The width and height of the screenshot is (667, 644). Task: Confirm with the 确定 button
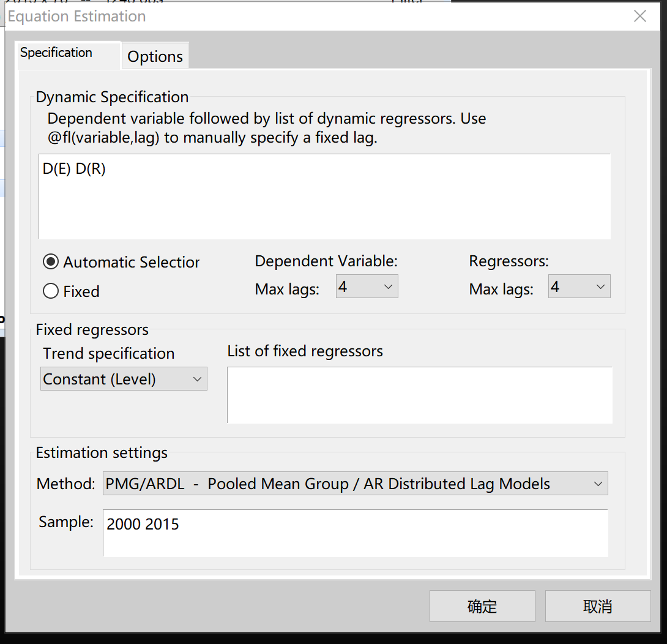point(482,606)
